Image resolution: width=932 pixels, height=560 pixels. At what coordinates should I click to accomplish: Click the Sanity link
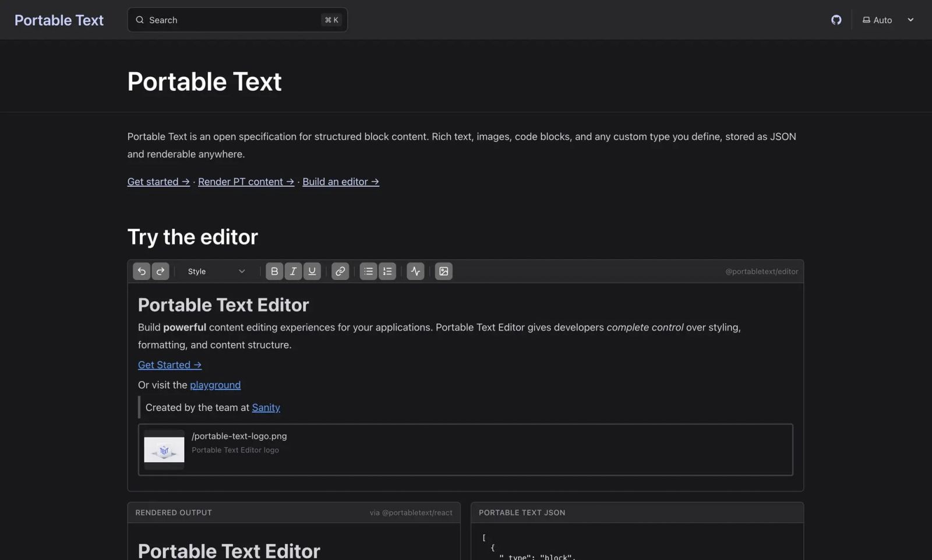266,407
